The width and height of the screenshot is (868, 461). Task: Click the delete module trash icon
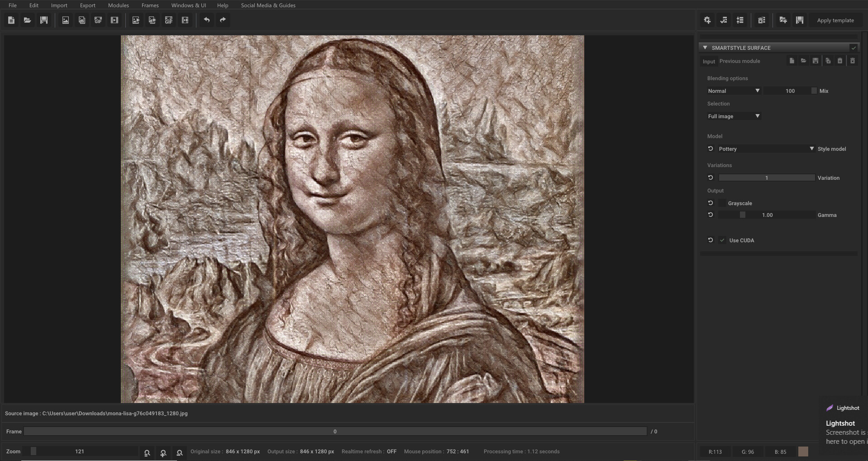pos(762,20)
